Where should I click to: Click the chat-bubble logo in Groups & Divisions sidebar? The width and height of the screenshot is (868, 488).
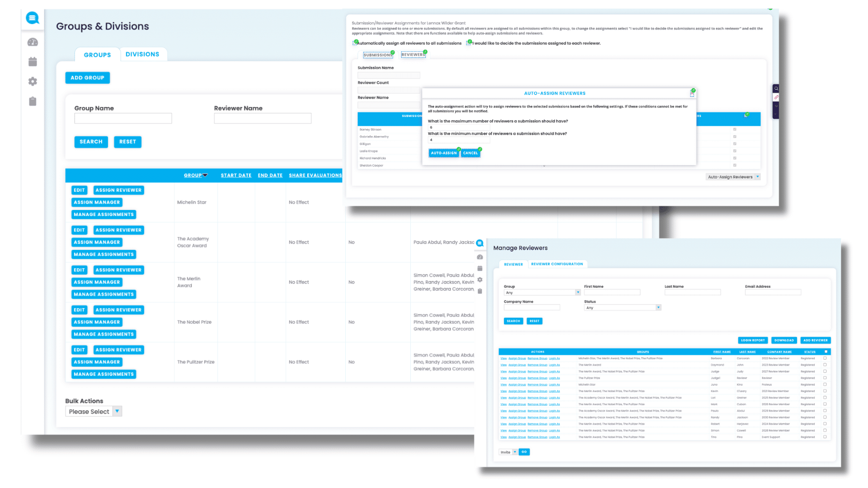coord(33,18)
